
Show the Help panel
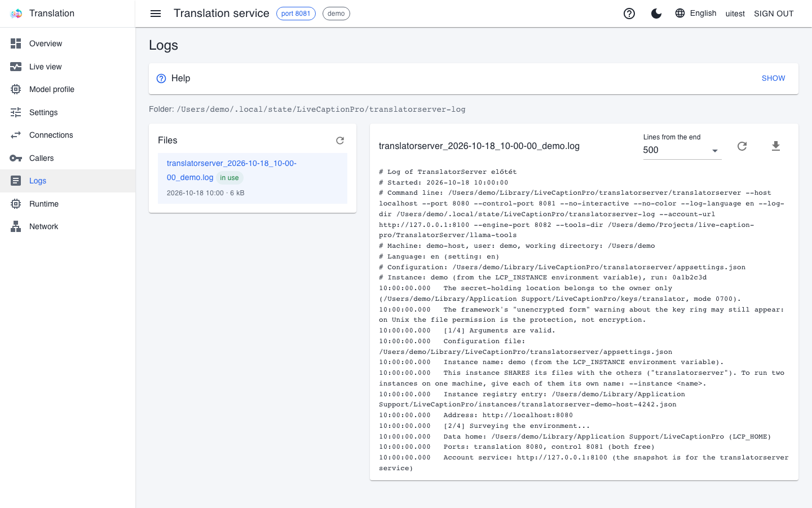(773, 78)
